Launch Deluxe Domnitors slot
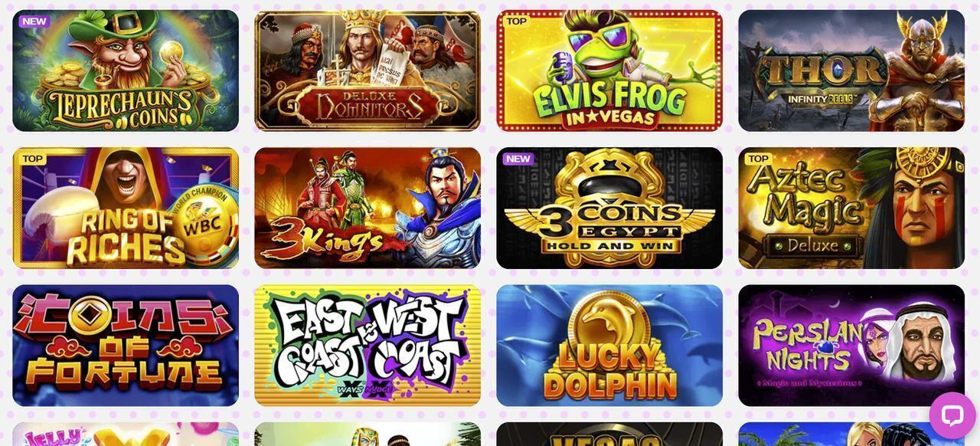 [x=367, y=71]
